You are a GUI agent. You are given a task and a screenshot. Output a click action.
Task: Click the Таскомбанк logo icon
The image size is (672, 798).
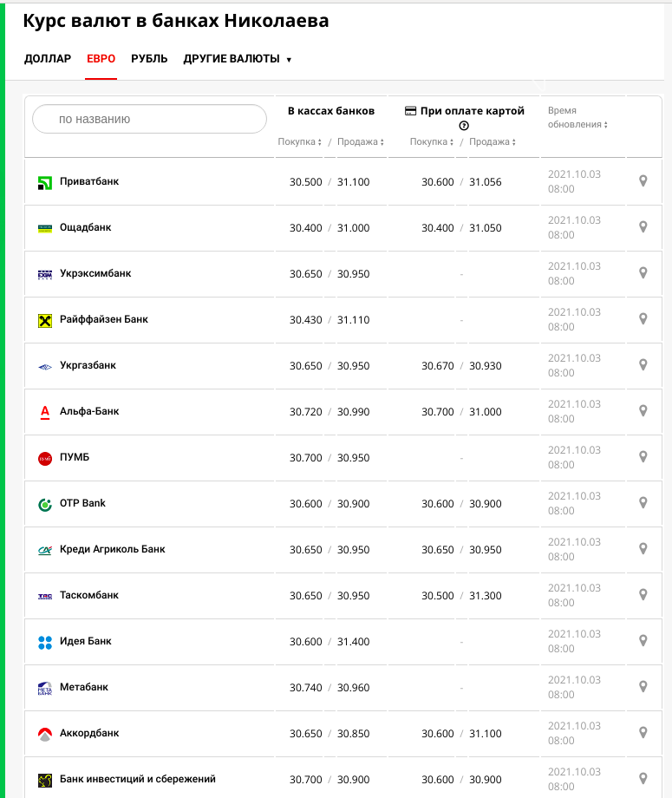(x=45, y=597)
